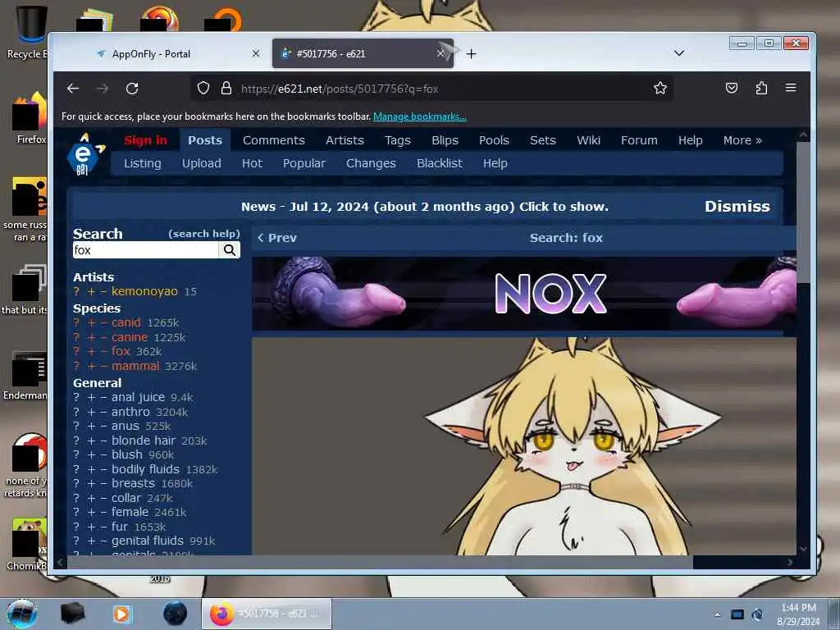Click the plus next to the canid tag
Screen dimensions: 840x630
[x=91, y=323]
